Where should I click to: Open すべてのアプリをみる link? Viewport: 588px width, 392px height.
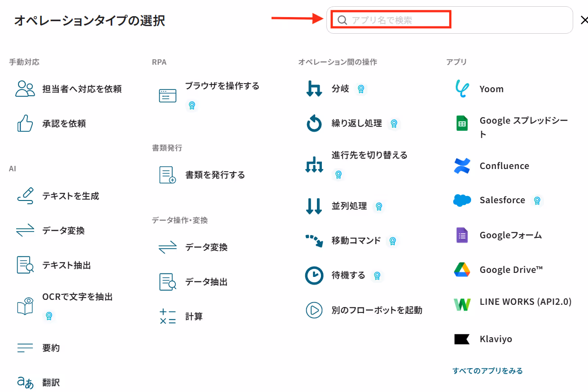click(x=488, y=371)
